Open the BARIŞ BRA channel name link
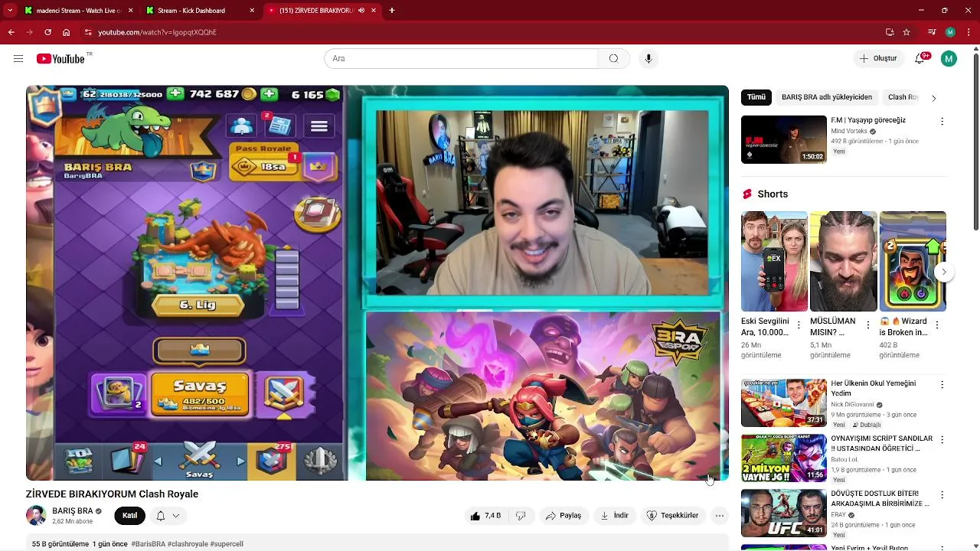This screenshot has height=551, width=980. (73, 511)
